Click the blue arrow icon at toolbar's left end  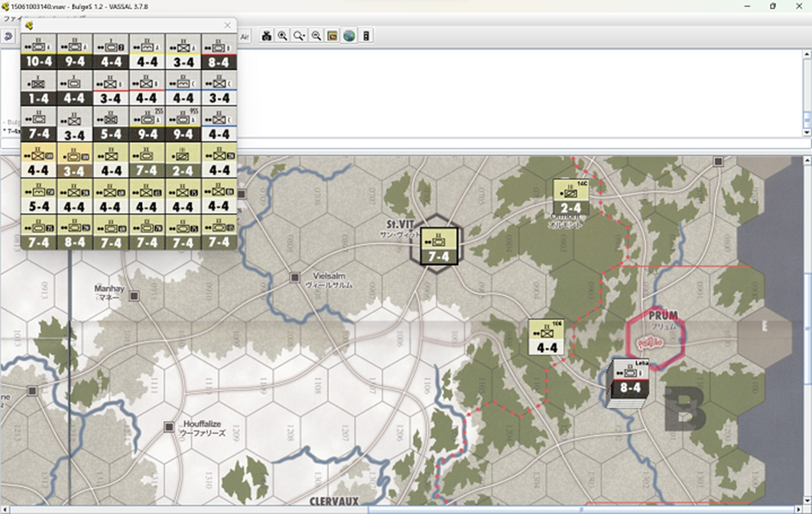click(8, 36)
